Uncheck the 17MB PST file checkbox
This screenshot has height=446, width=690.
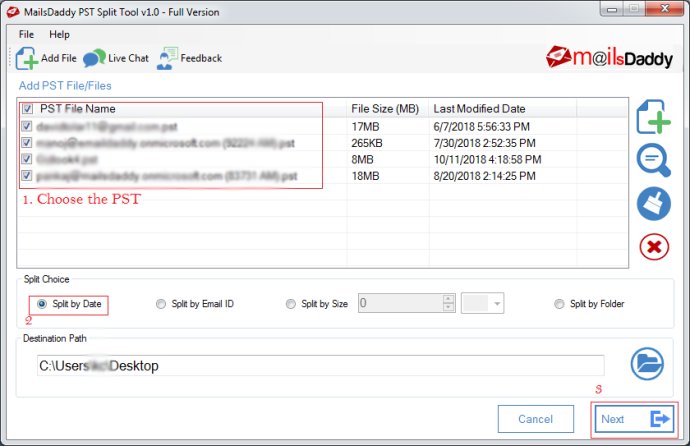tap(26, 127)
